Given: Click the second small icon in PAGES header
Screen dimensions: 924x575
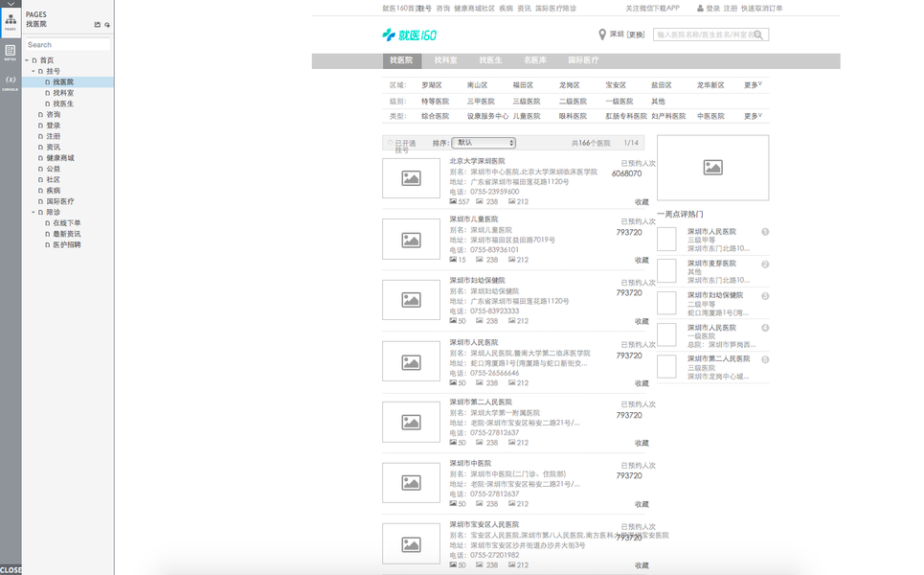Looking at the screenshot, I should coord(107,25).
